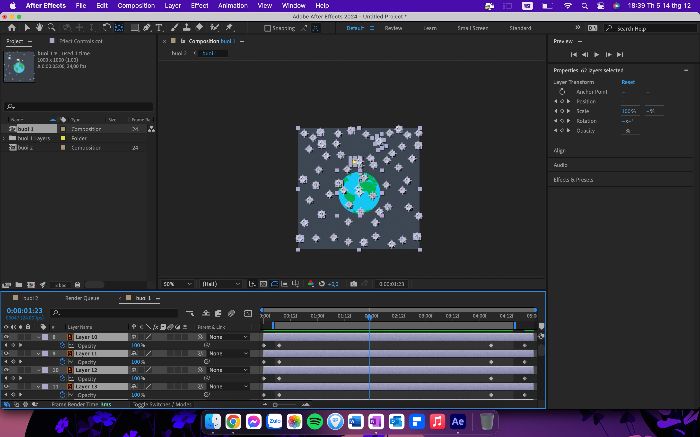Select the Type text tool
700x437 pixels.
(158, 28)
